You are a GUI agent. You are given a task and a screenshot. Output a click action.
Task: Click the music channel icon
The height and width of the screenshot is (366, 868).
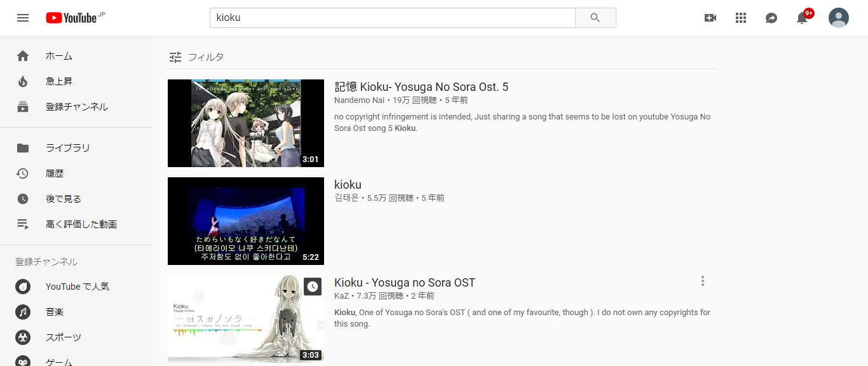coord(23,312)
